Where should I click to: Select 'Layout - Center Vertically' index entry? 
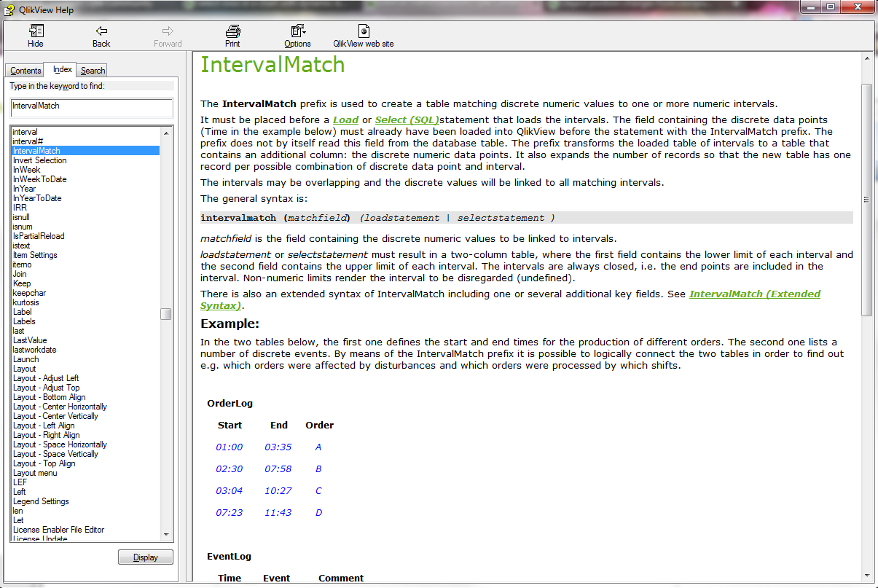point(55,416)
